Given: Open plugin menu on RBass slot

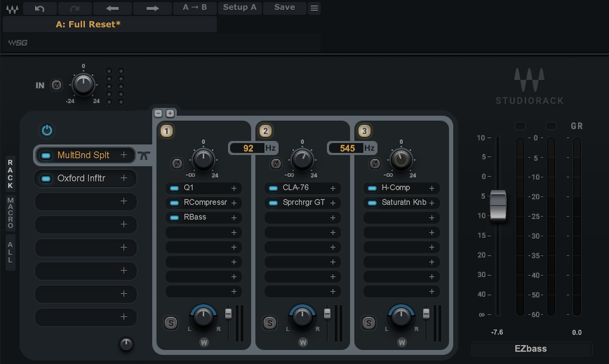Looking at the screenshot, I should [x=234, y=217].
